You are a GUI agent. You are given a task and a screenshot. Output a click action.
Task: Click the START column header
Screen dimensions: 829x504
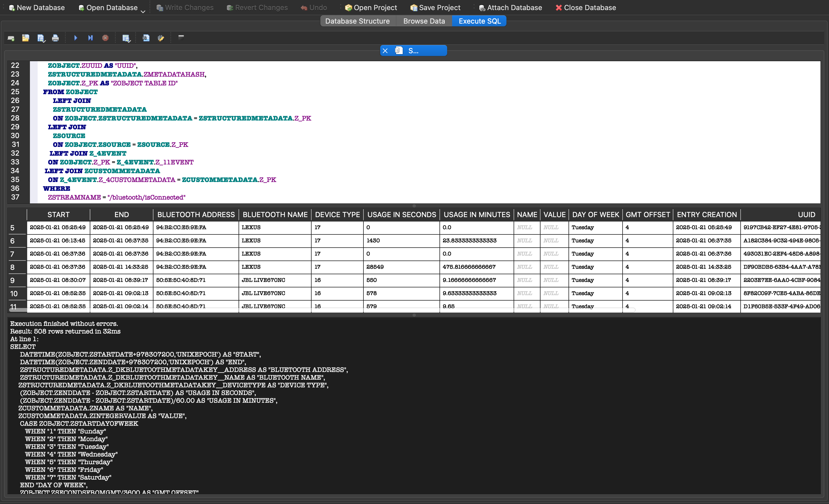click(58, 215)
